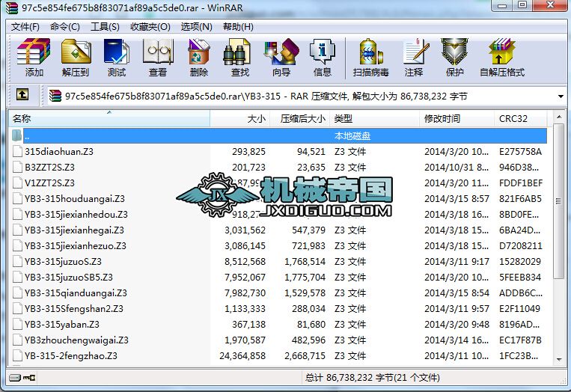Click modified time 2014/3/11 9:17
571x392 pixels.
[457, 261]
